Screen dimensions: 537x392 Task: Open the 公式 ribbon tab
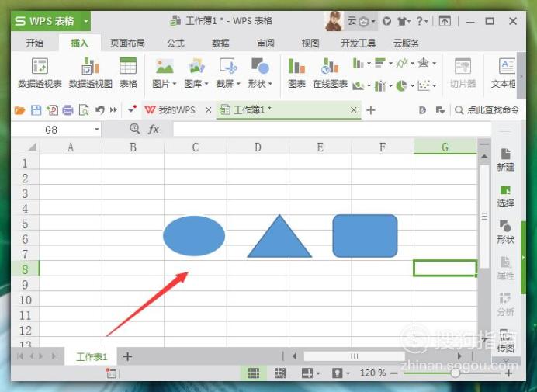pyautogui.click(x=175, y=43)
